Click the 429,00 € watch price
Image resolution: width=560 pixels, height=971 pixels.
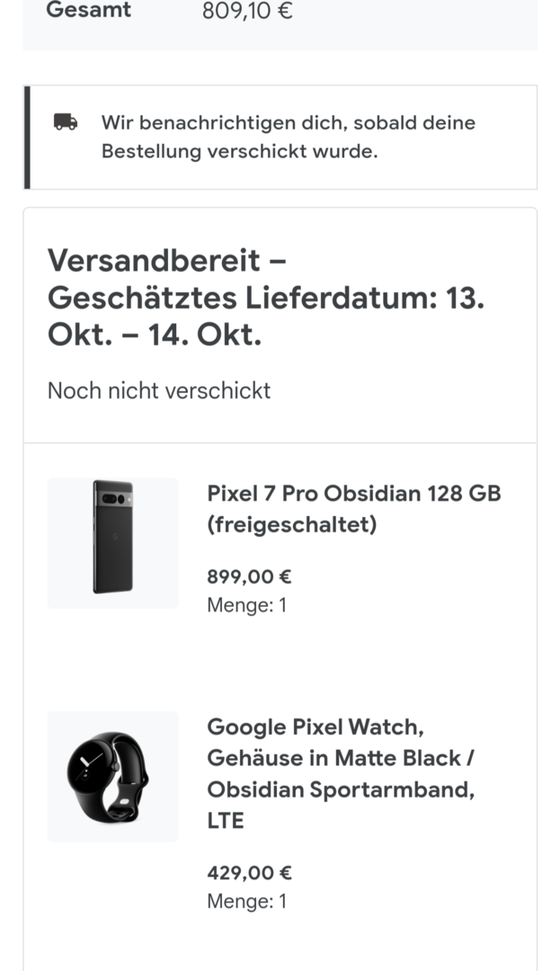tap(249, 873)
